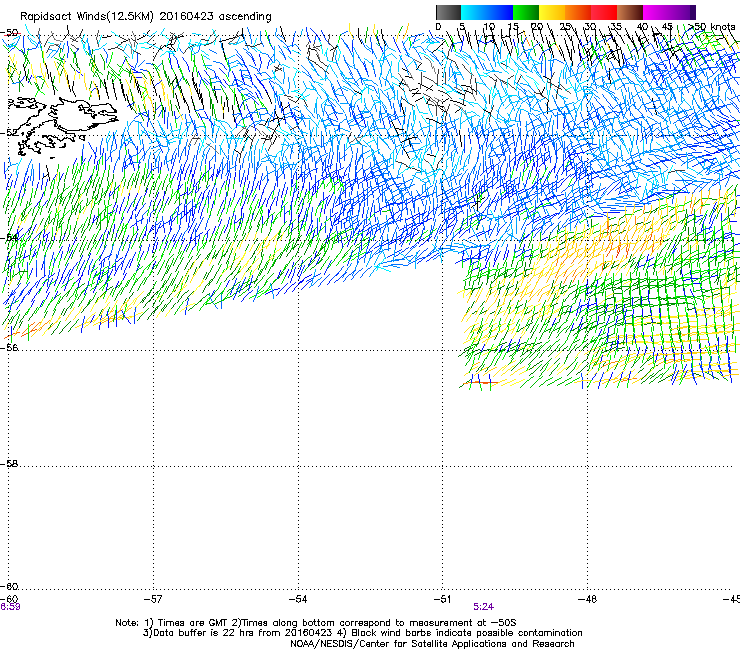The height and width of the screenshot is (650, 740).
Task: Click the '-56' latitude axis label
Action: 9,347
